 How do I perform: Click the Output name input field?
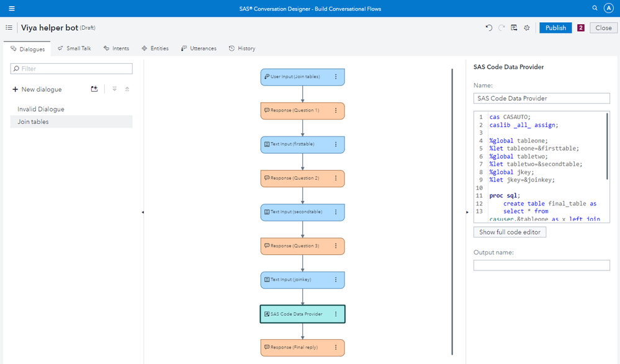pyautogui.click(x=541, y=265)
